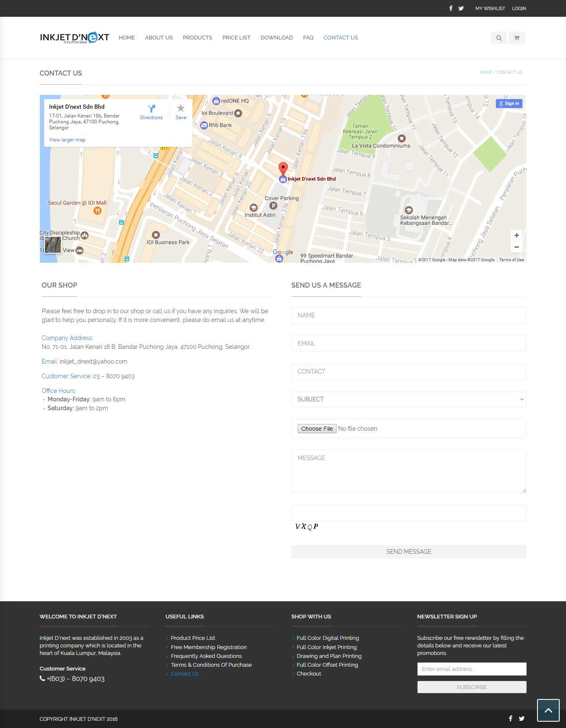Viewport: 566px width, 728px height.
Task: Open the search magnifier icon
Action: coord(498,38)
